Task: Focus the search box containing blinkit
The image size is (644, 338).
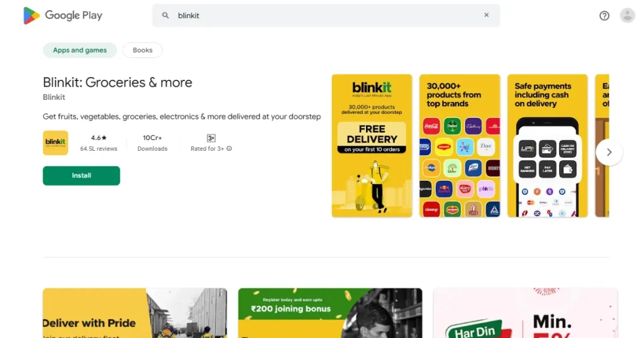Action: click(x=326, y=16)
